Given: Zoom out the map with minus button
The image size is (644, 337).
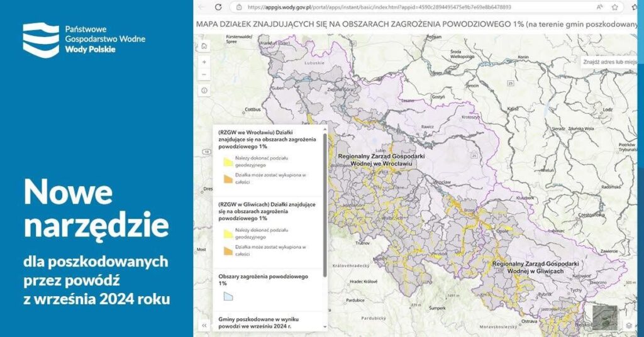Looking at the screenshot, I should pyautogui.click(x=204, y=74).
